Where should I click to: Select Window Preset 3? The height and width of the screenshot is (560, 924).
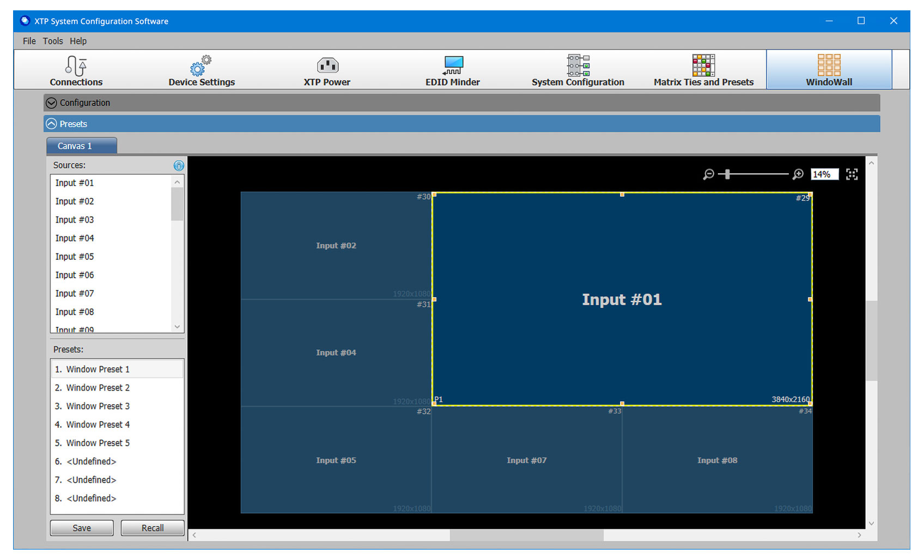(117, 406)
